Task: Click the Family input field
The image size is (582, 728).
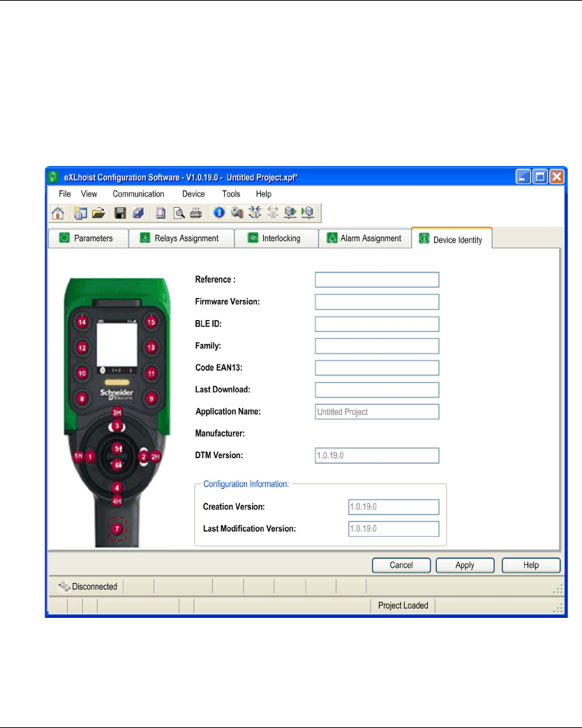Action: pyautogui.click(x=377, y=346)
